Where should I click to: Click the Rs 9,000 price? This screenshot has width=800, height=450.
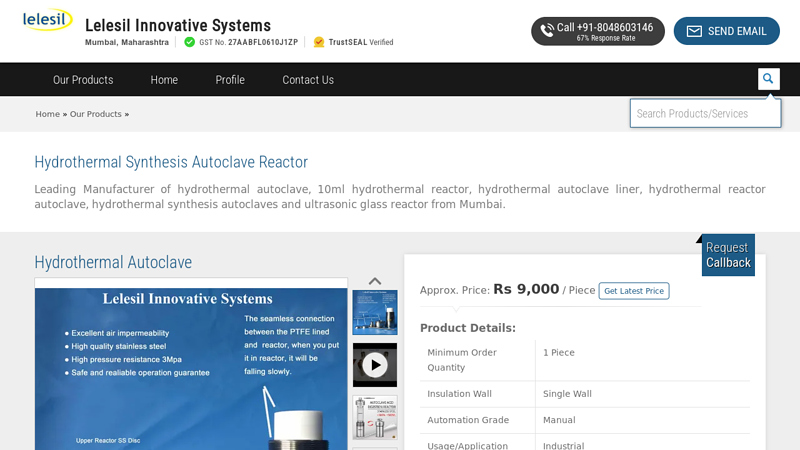[526, 289]
